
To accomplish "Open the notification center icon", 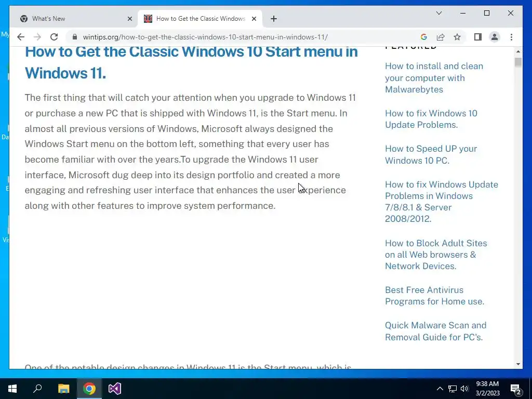I will point(516,389).
